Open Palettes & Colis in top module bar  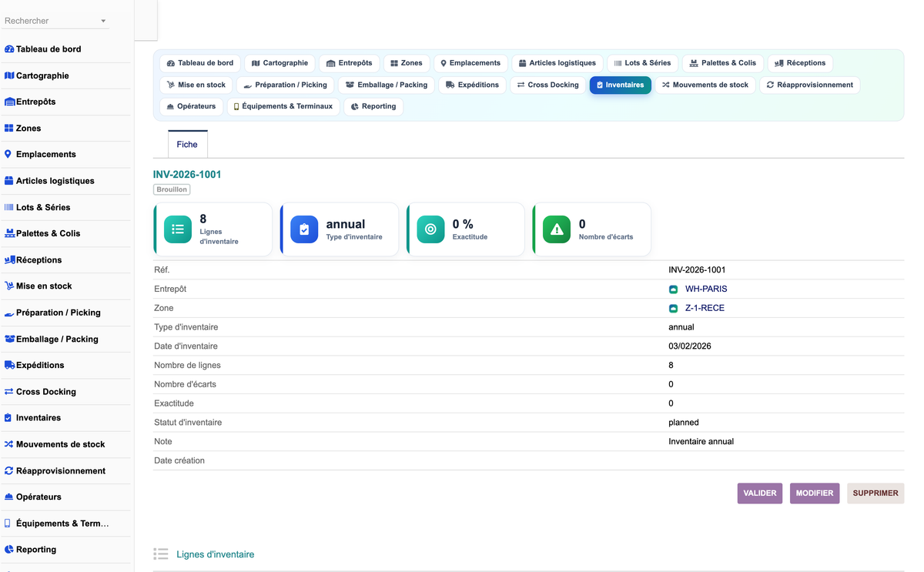[722, 63]
